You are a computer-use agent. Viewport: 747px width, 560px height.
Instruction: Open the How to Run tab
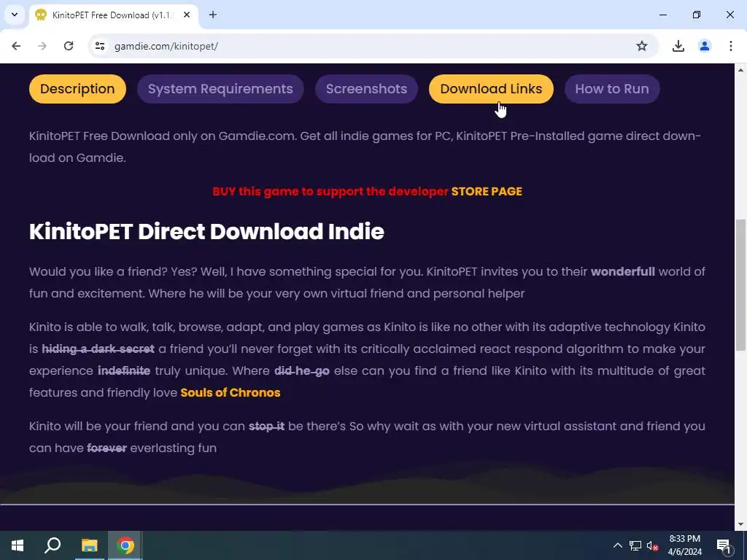[x=612, y=89]
